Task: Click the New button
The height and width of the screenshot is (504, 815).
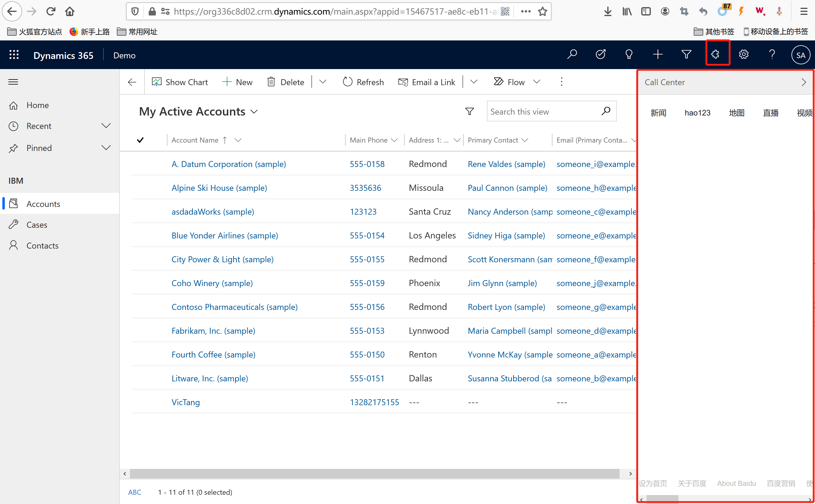Action: (237, 82)
